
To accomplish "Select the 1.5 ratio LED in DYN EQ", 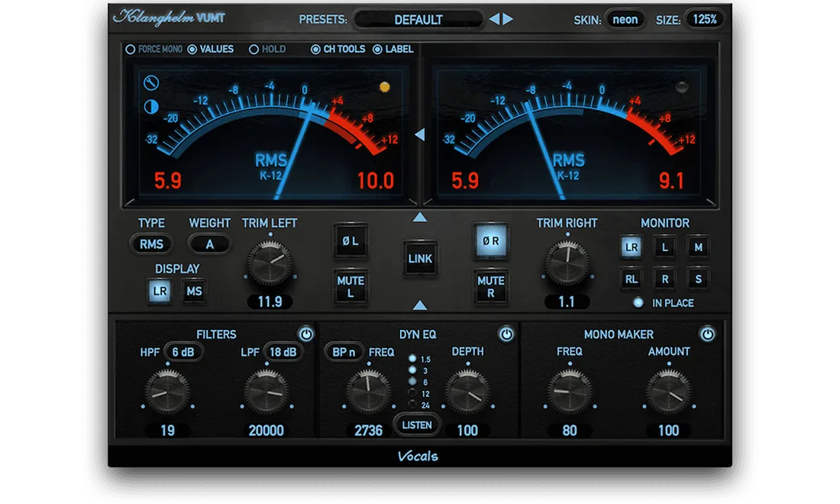I will [x=412, y=358].
